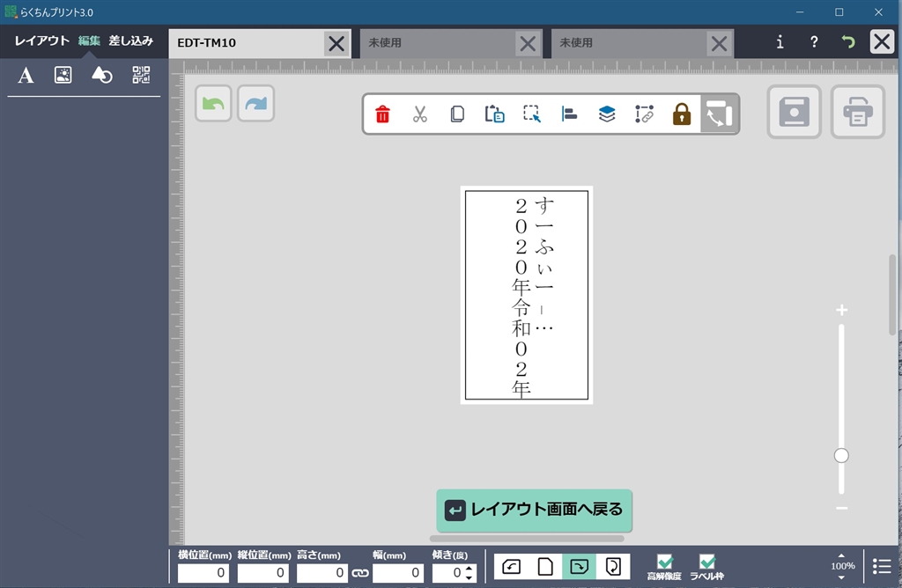Click the green return arrow icon
This screenshot has height=588, width=902.
click(848, 42)
